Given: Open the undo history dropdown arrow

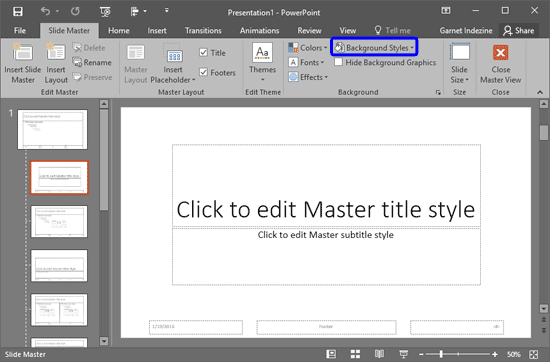Looking at the screenshot, I should click(x=57, y=12).
